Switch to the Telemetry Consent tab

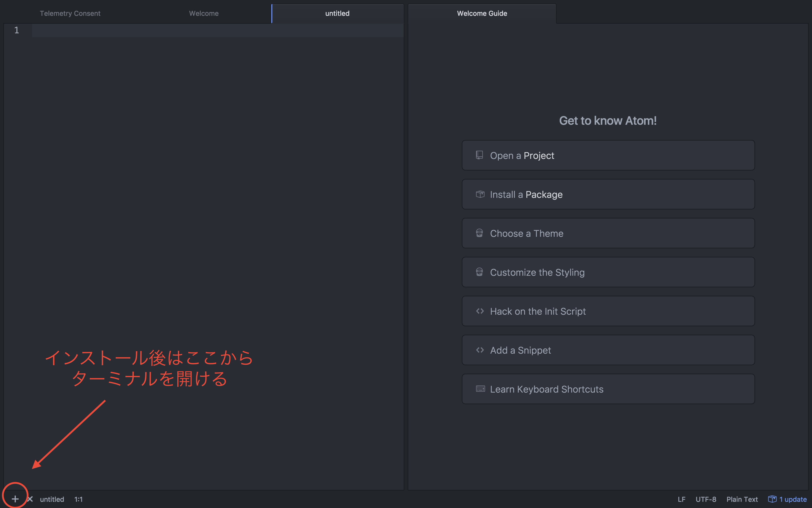(x=70, y=14)
